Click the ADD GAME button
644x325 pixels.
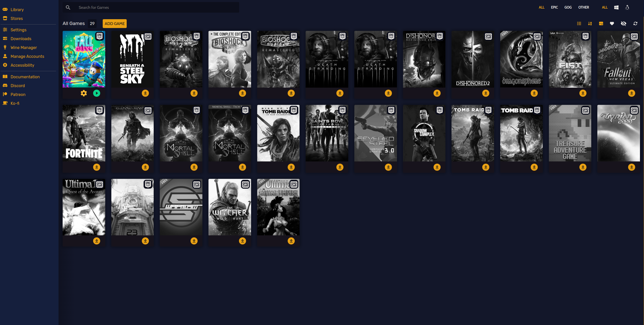pos(115,24)
